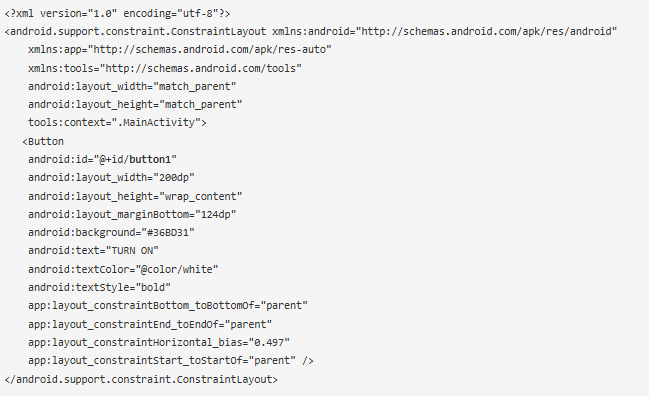The width and height of the screenshot is (649, 396).
Task: Click the xmlns:android schema URL
Action: click(x=489, y=32)
